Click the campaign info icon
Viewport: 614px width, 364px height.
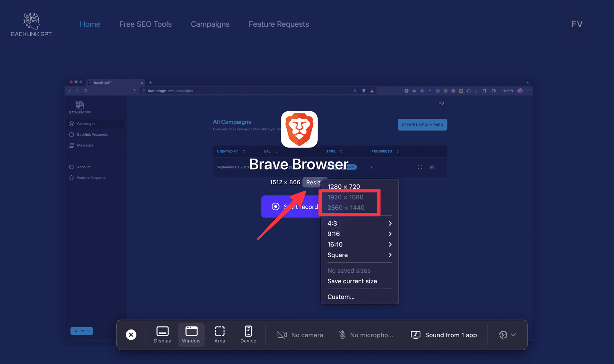[420, 167]
